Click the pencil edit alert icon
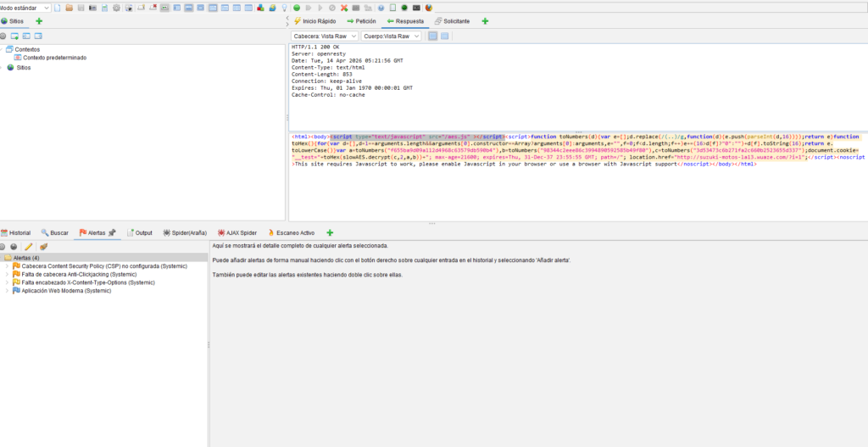Screen dimensions: 868x447 28,247
